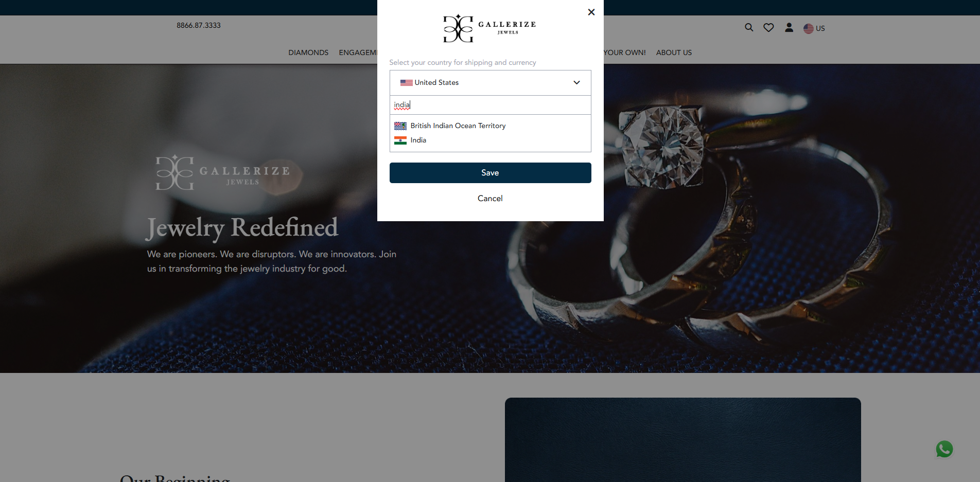
Task: Close the country selection dialog
Action: pos(591,12)
